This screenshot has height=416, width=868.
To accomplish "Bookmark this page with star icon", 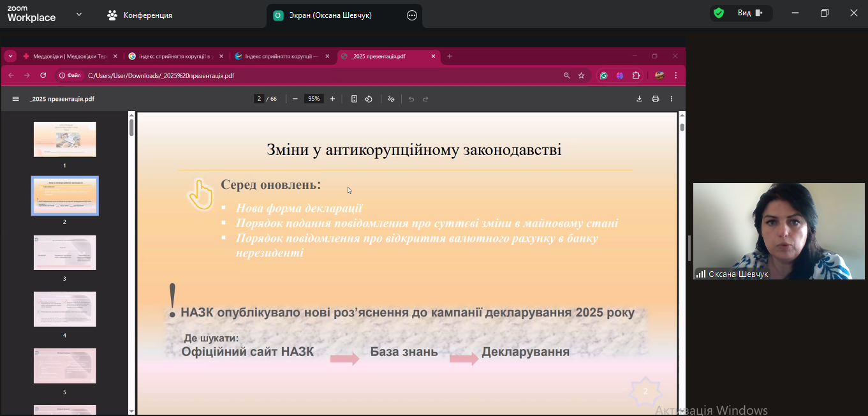I will (581, 75).
